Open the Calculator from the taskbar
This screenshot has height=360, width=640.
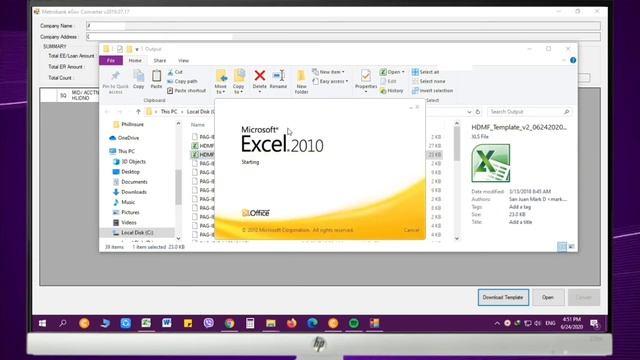(x=250, y=323)
